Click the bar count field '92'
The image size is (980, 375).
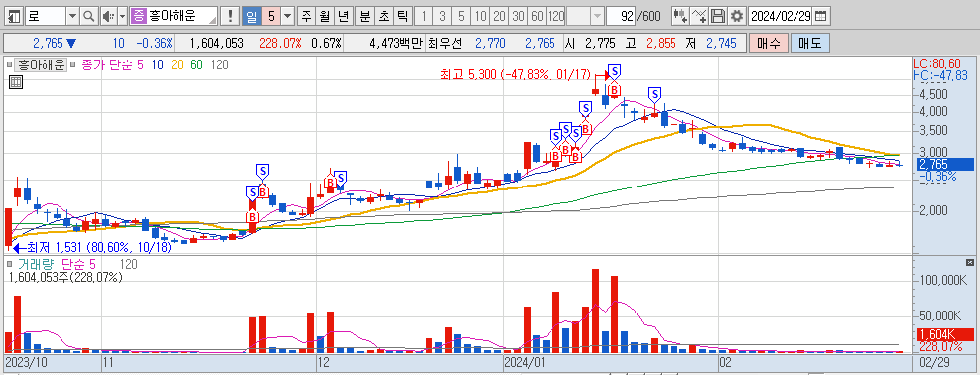(620, 16)
